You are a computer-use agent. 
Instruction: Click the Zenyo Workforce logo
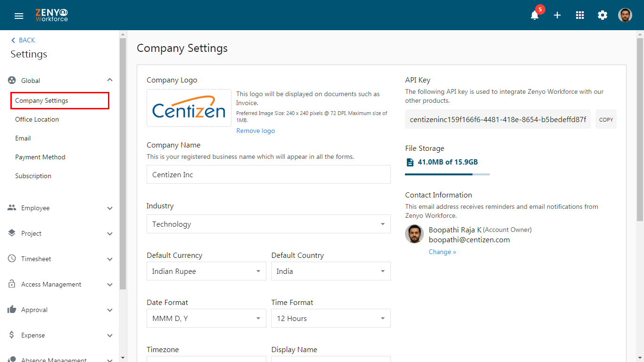(x=51, y=15)
